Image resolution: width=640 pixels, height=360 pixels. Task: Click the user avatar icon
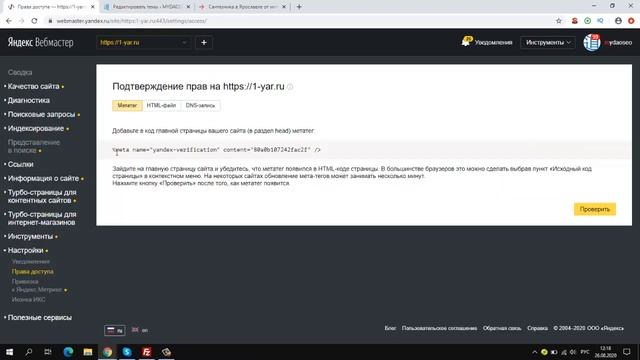coord(592,42)
